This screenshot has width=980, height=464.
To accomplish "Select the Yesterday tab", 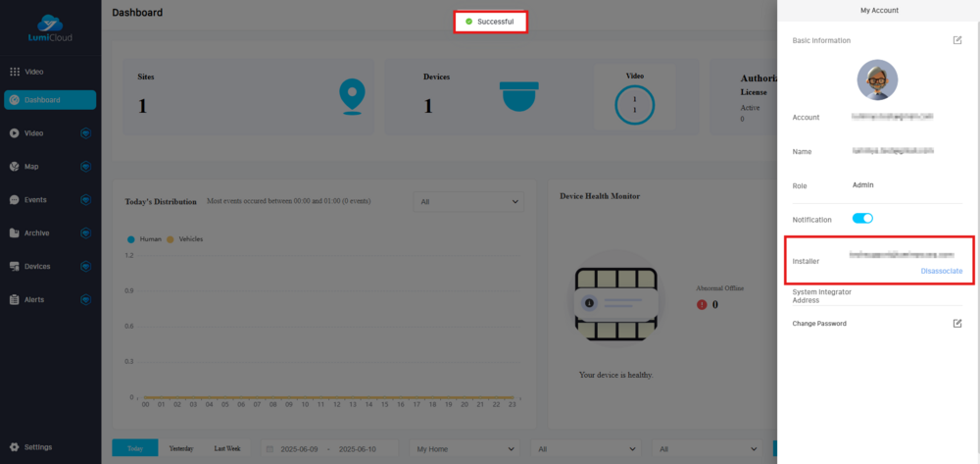I will 180,448.
